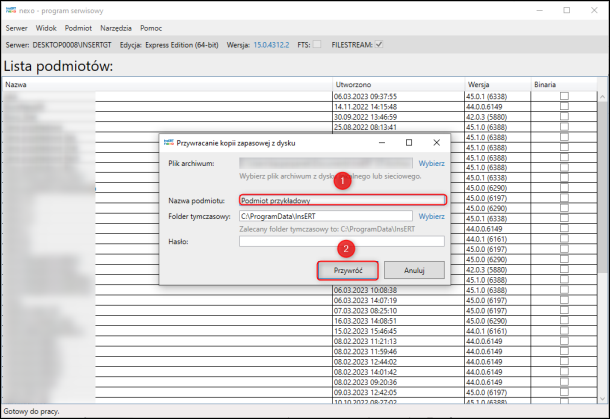Tick Binaria checkbox for row 14.11.2022 14:15:48
Screen dimensions: 610x419
point(564,106)
